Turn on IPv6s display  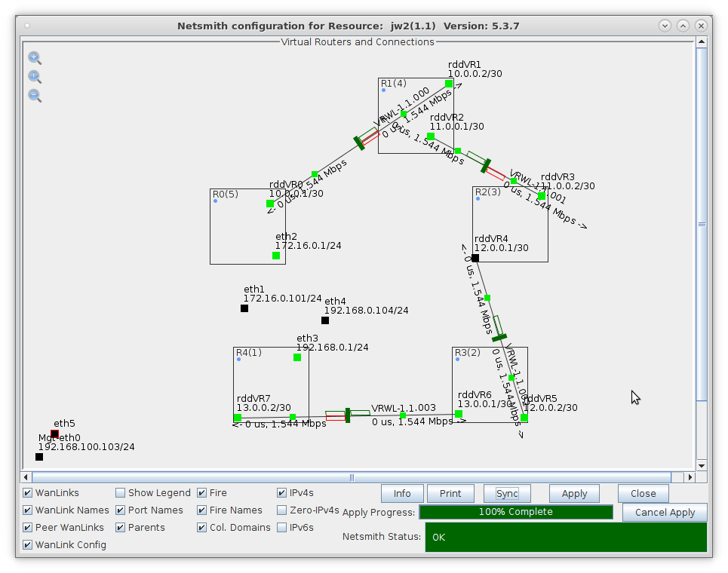(282, 528)
